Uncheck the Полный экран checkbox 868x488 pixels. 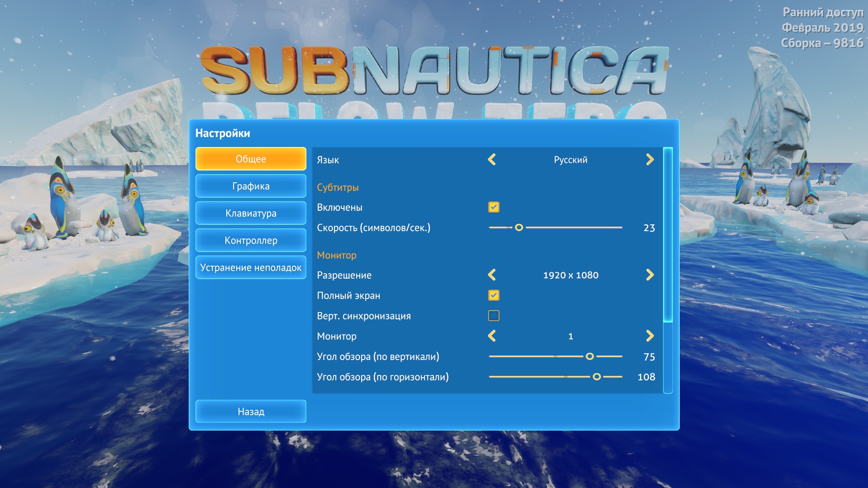point(494,295)
